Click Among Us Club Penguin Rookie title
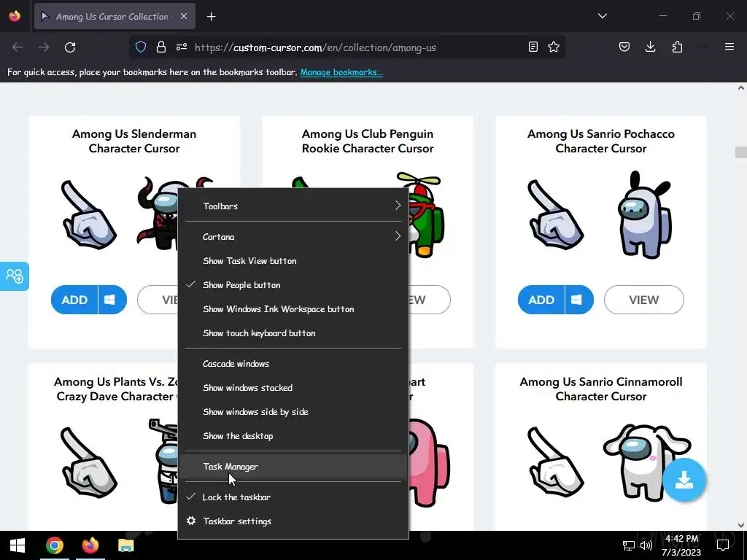This screenshot has height=560, width=747. point(368,141)
